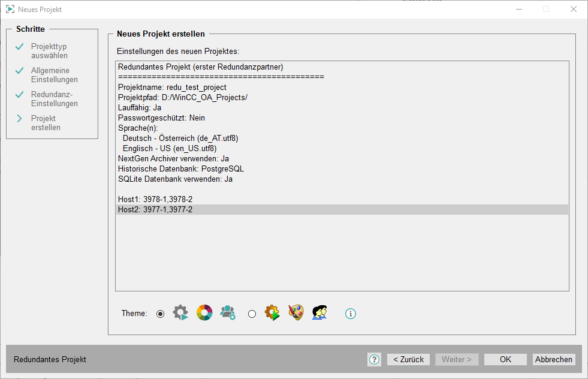The height and width of the screenshot is (379, 588).
Task: Cancel the wizard with Abbrechen
Action: 553,359
